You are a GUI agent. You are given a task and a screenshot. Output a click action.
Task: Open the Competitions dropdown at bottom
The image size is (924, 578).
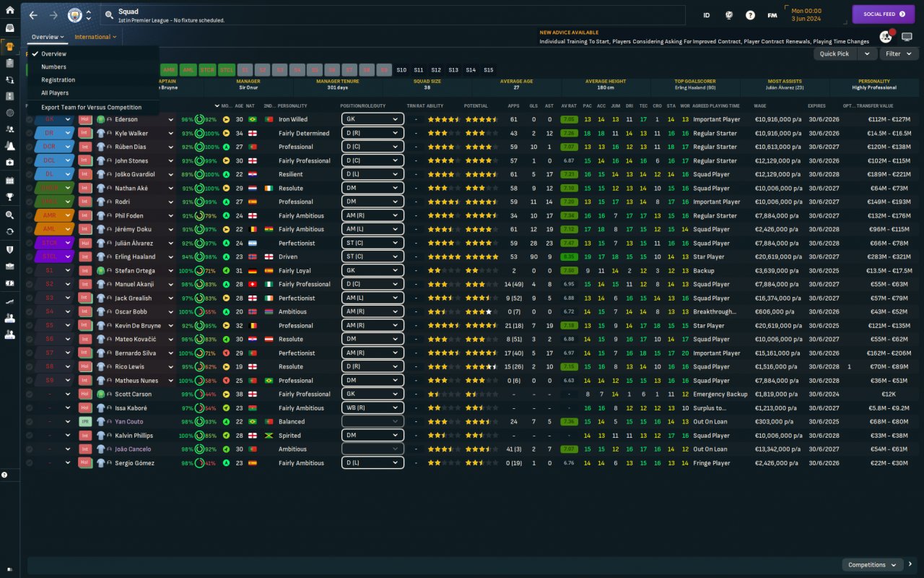(x=872, y=565)
